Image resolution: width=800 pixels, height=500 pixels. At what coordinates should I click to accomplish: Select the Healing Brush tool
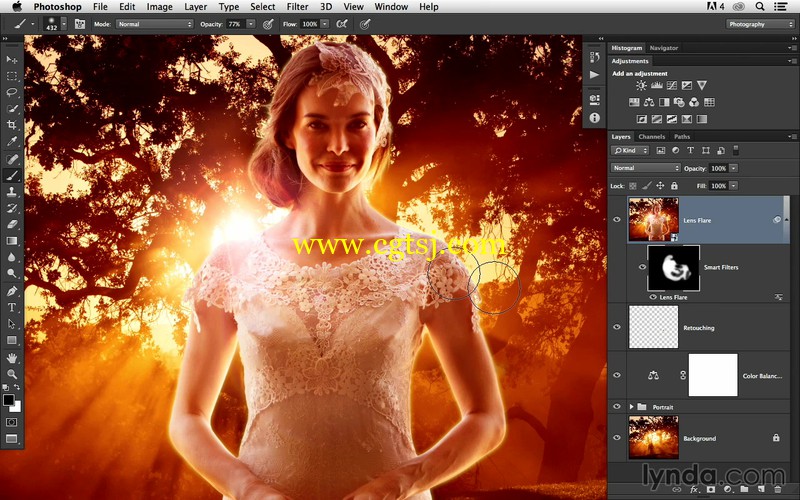[x=12, y=159]
